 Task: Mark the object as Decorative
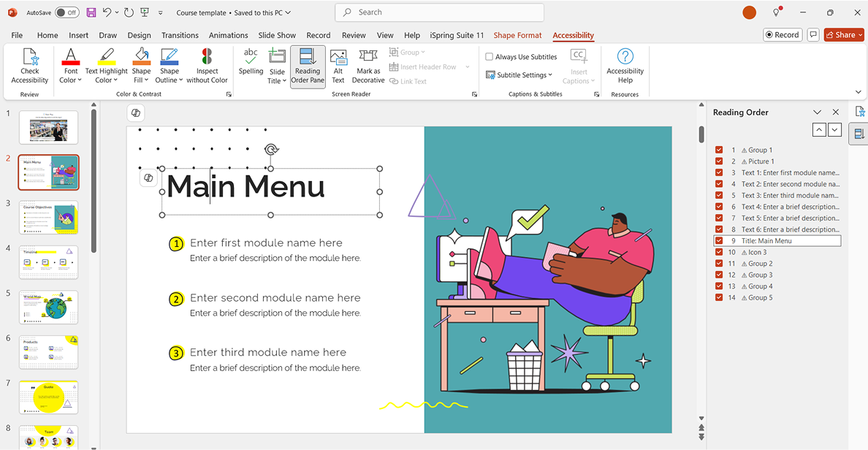tap(368, 66)
